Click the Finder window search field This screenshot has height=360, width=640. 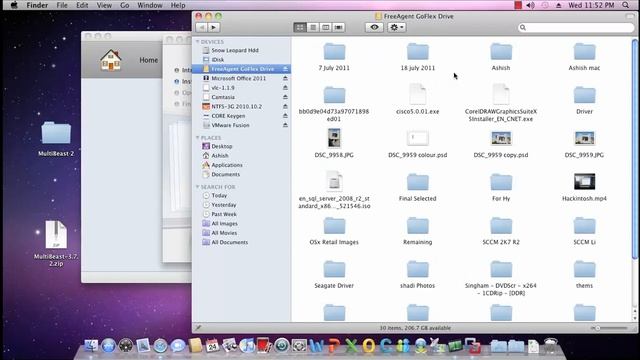[576, 27]
